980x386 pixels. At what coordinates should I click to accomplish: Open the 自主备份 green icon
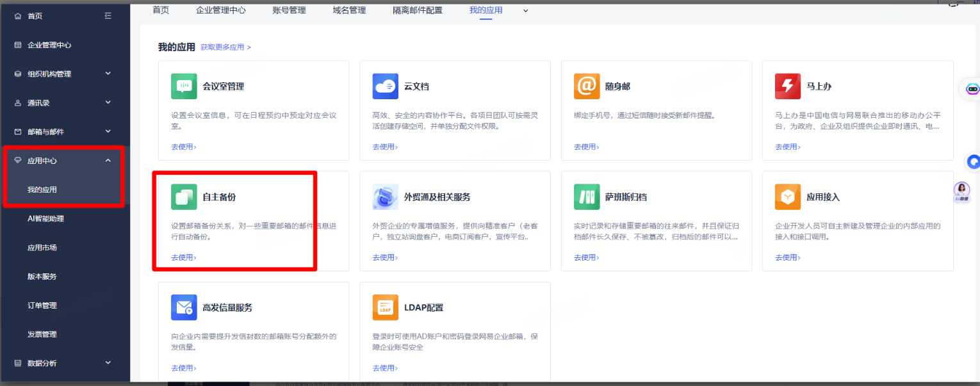tap(184, 197)
